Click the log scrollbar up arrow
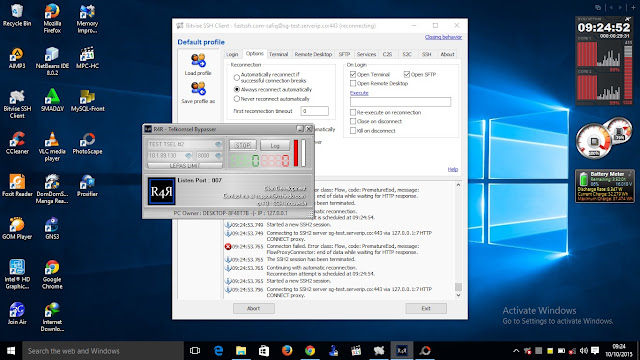 point(458,185)
